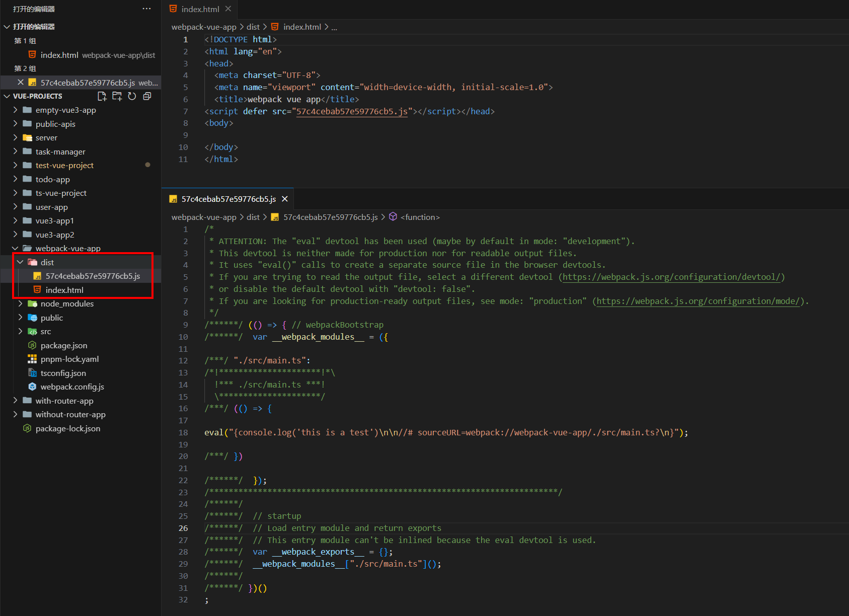This screenshot has width=849, height=616.
Task: Collapse the webpack-vue-app folder
Action: (15, 249)
